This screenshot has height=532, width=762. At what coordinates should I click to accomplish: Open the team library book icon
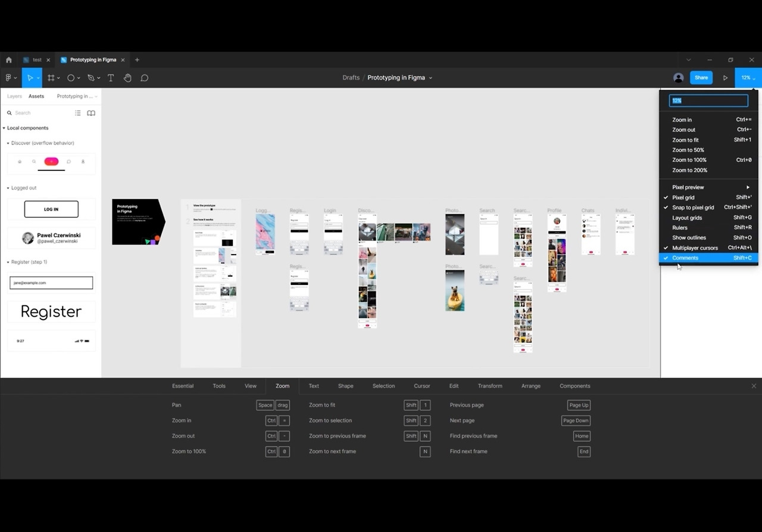pyautogui.click(x=91, y=113)
